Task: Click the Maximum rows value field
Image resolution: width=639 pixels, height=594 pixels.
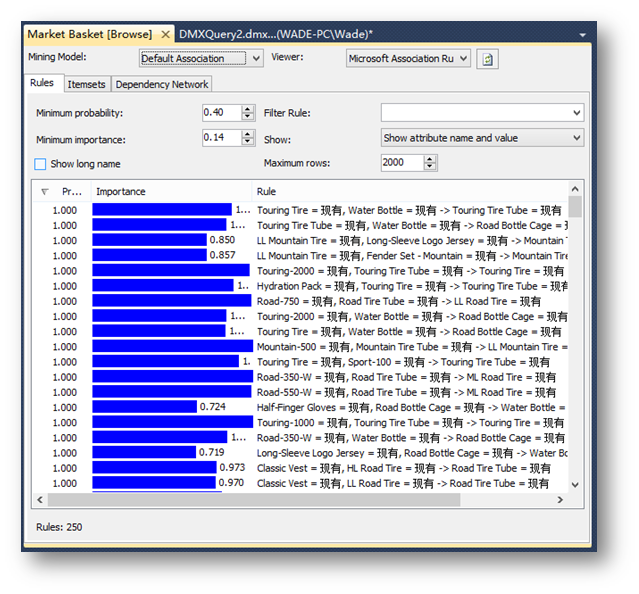Action: click(x=402, y=163)
